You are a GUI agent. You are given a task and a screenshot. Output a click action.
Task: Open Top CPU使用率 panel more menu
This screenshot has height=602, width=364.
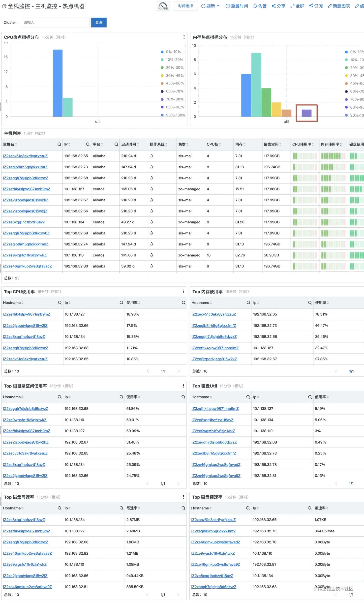click(x=183, y=291)
